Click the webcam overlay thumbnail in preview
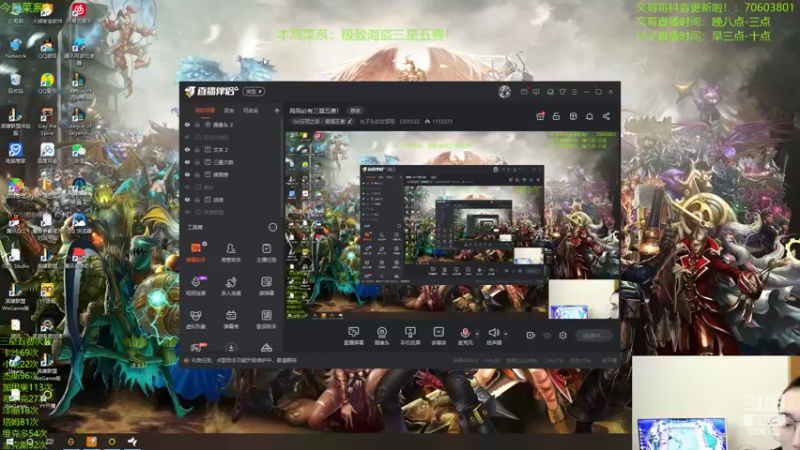The height and width of the screenshot is (450, 800). click(584, 299)
